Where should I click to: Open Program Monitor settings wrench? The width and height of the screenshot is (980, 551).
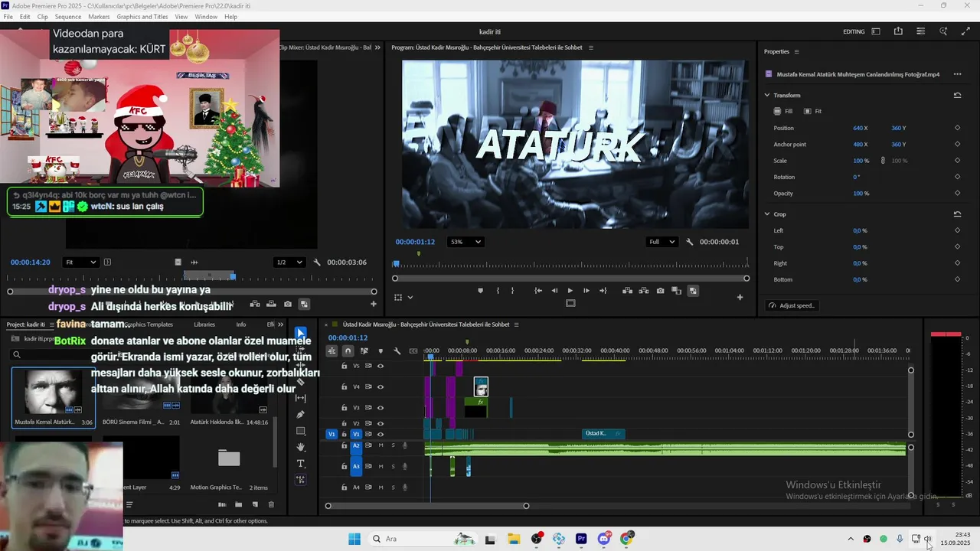coord(689,242)
